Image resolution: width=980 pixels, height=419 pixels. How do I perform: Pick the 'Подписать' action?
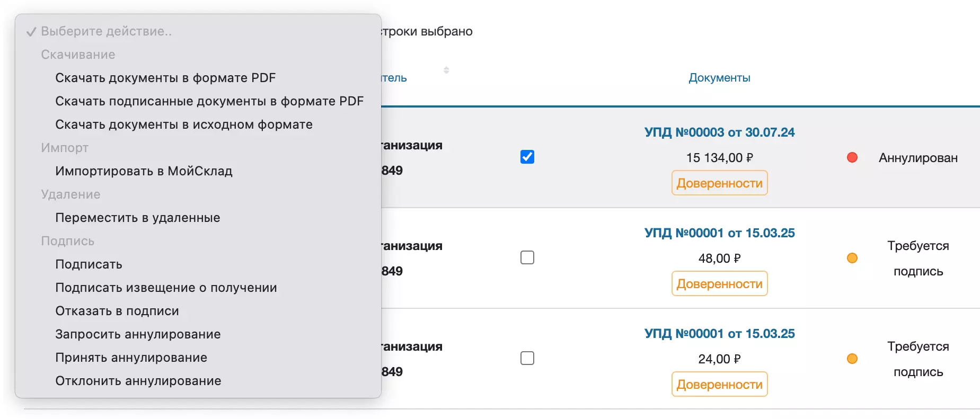[x=89, y=264]
